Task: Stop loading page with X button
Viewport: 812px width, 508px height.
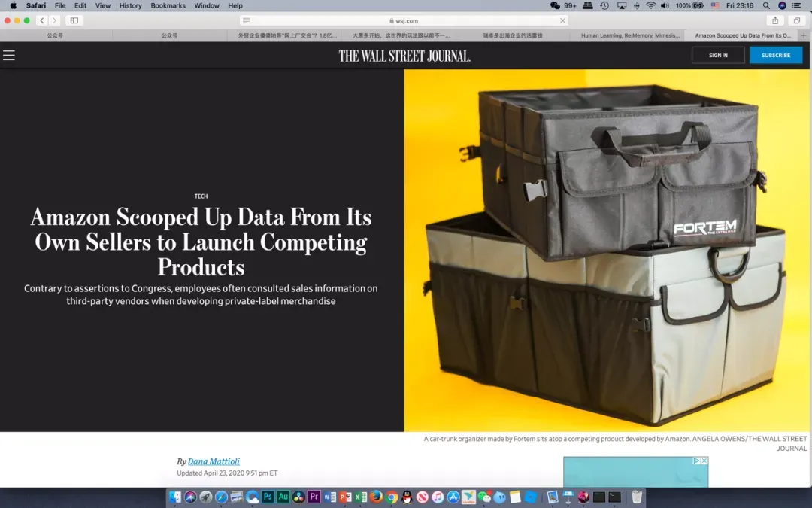Action: coord(562,20)
